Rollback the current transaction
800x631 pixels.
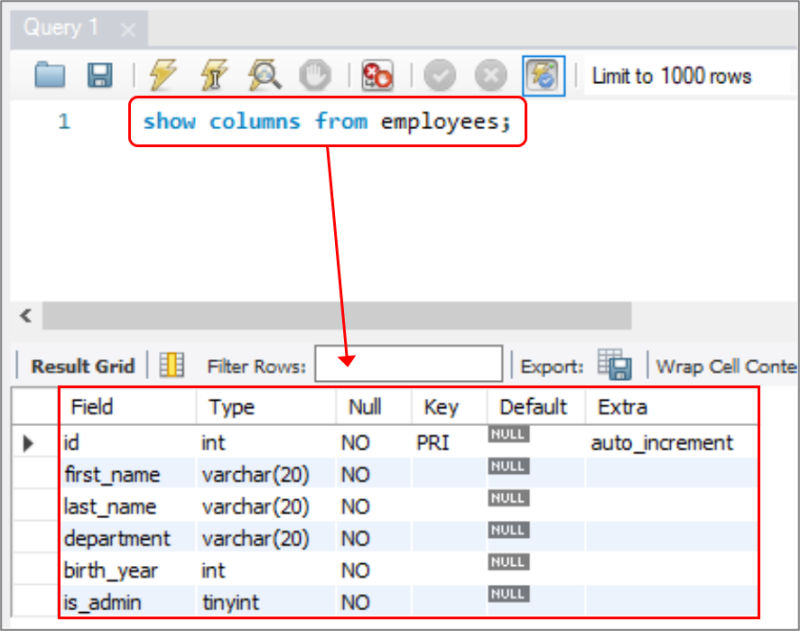tap(490, 75)
